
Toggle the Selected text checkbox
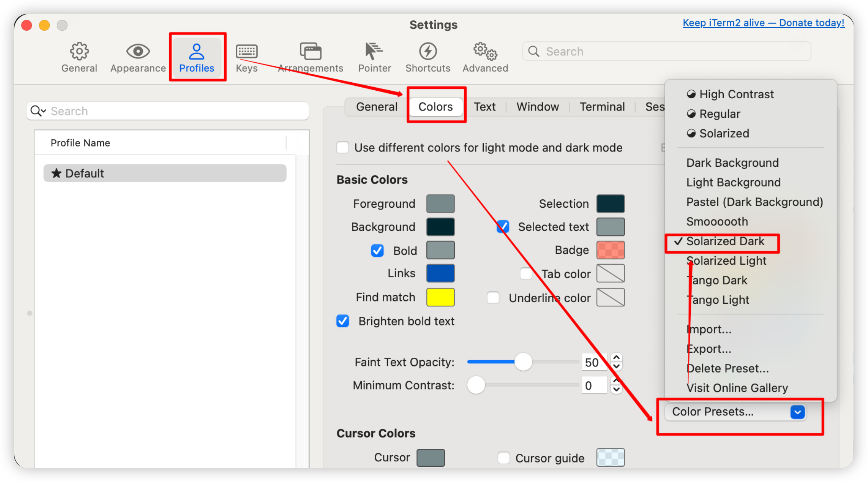point(503,226)
